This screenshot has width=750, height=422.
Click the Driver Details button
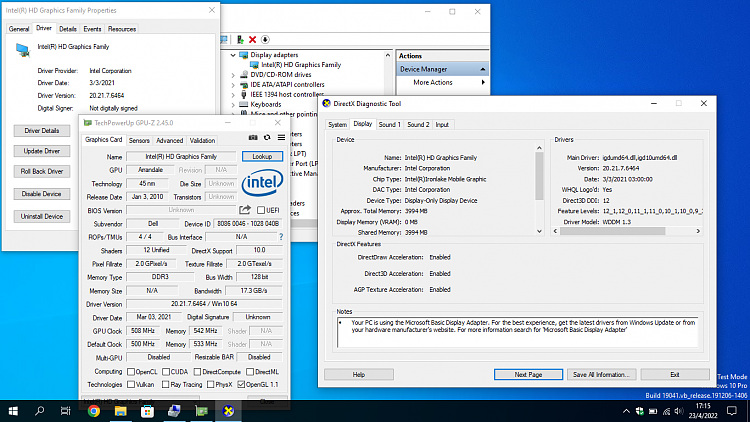click(x=42, y=131)
